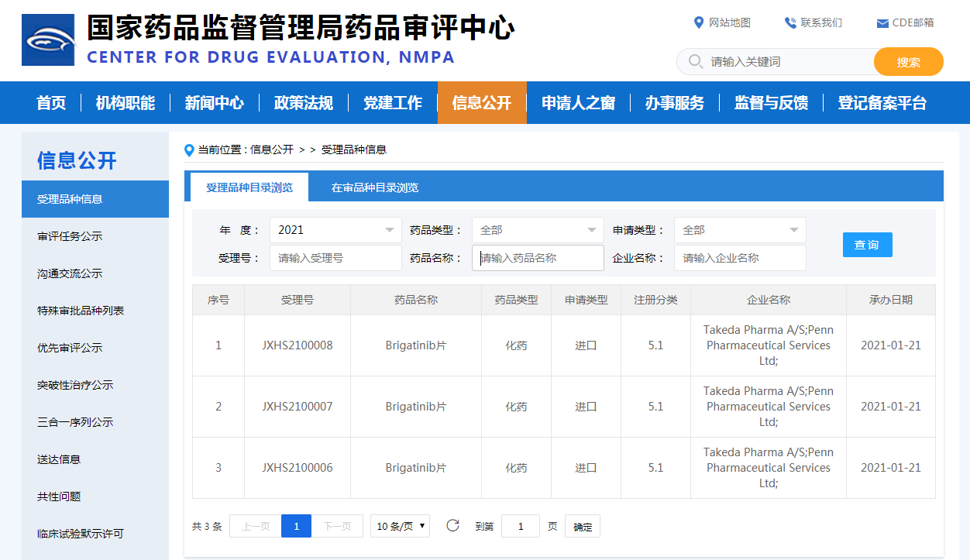Focus the 企业名称 input field
Viewport: 970px width, 560px height.
(x=740, y=258)
